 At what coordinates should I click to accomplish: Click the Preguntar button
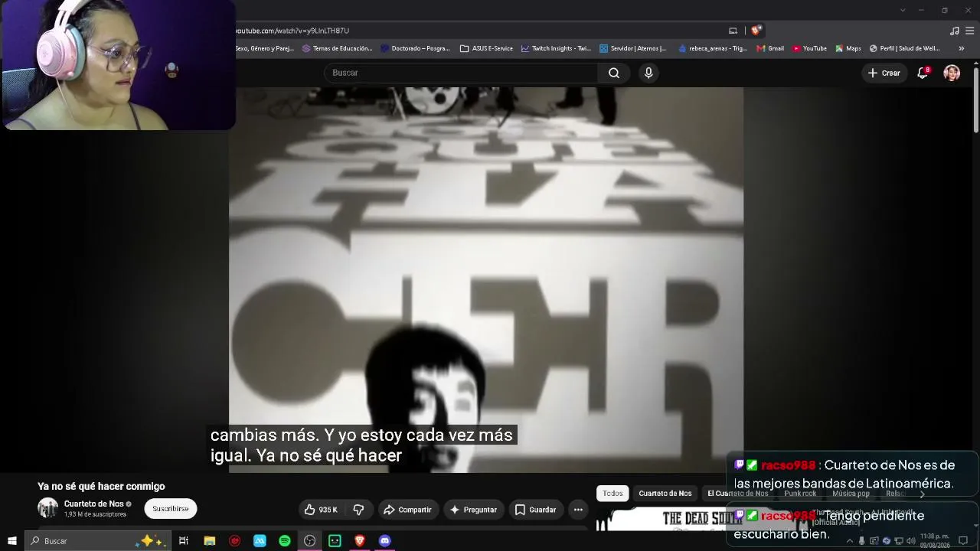coord(473,510)
